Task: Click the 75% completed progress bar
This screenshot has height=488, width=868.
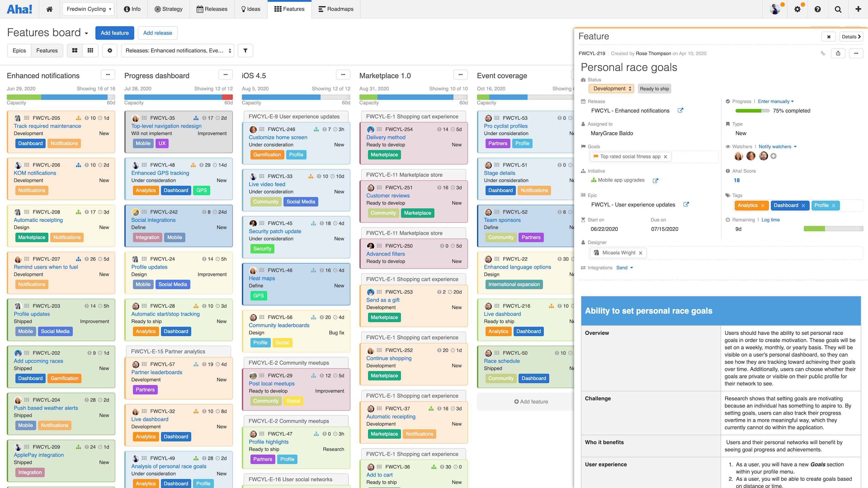Action: (753, 110)
